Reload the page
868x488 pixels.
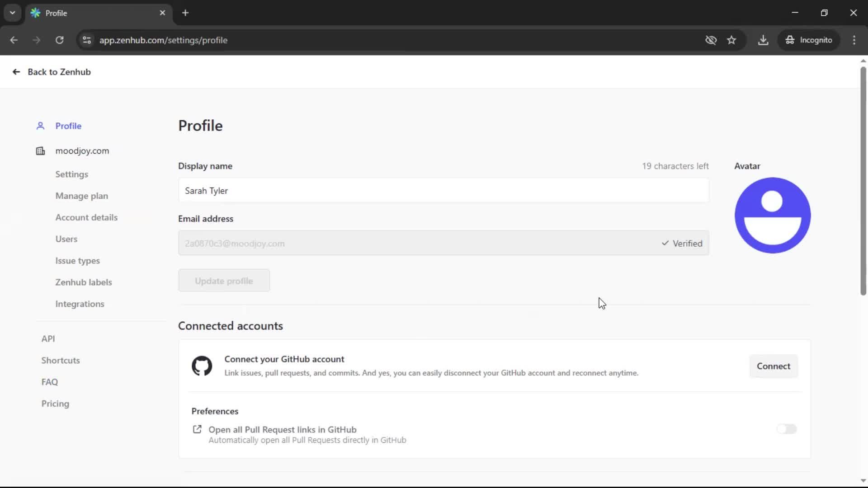(x=59, y=40)
